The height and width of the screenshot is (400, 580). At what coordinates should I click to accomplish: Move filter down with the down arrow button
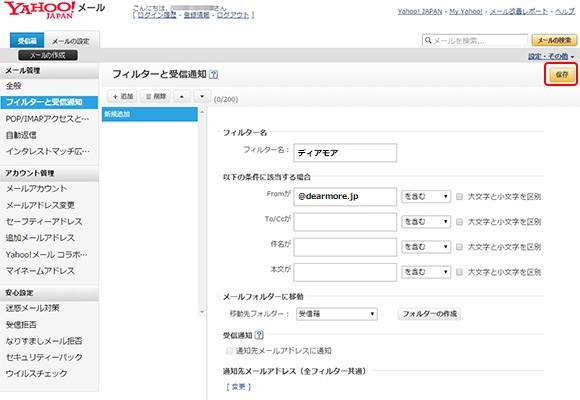coord(202,97)
